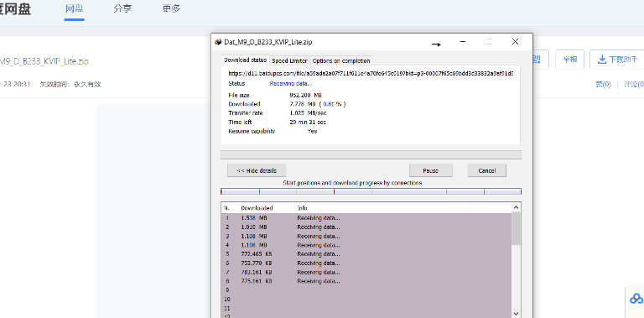Click the N. column header
Image resolution: width=644 pixels, height=318 pixels.
click(x=230, y=208)
